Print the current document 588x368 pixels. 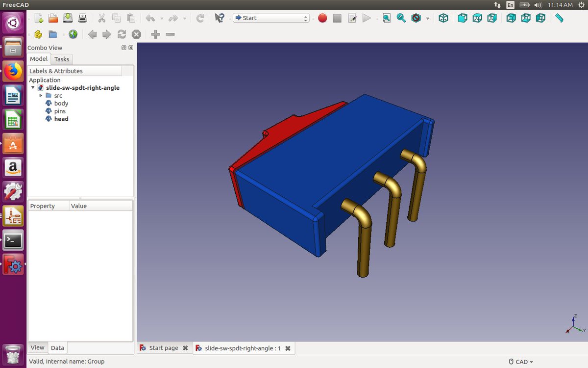point(82,18)
